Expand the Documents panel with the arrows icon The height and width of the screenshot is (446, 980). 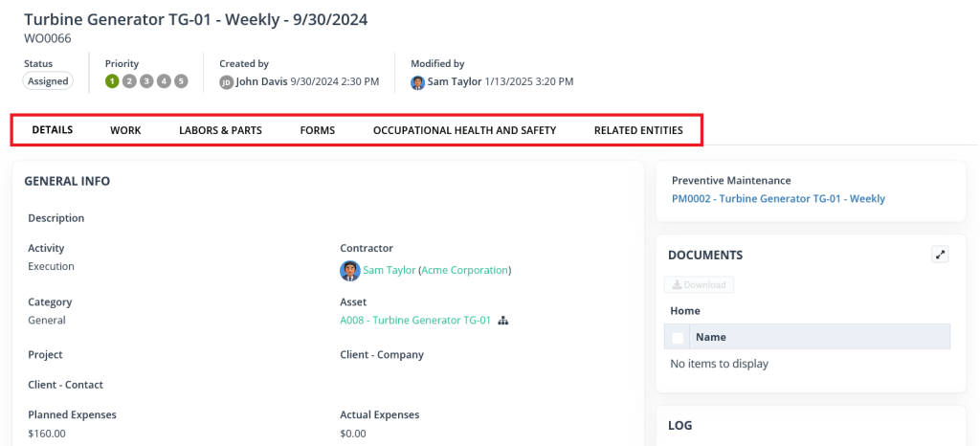tap(941, 255)
